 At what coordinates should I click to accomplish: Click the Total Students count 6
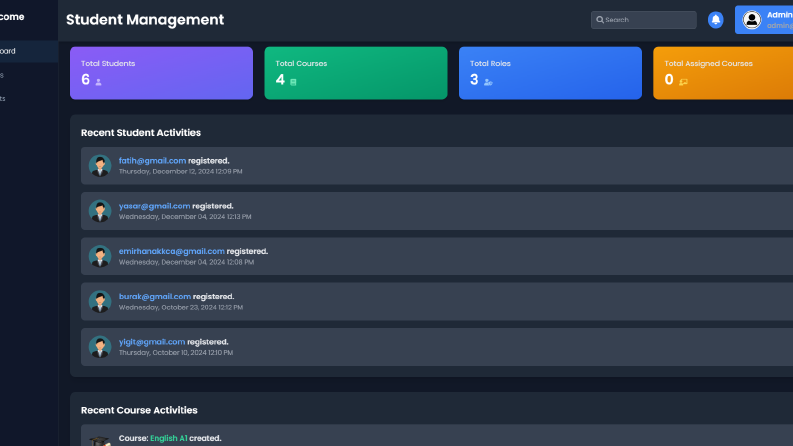(x=85, y=79)
